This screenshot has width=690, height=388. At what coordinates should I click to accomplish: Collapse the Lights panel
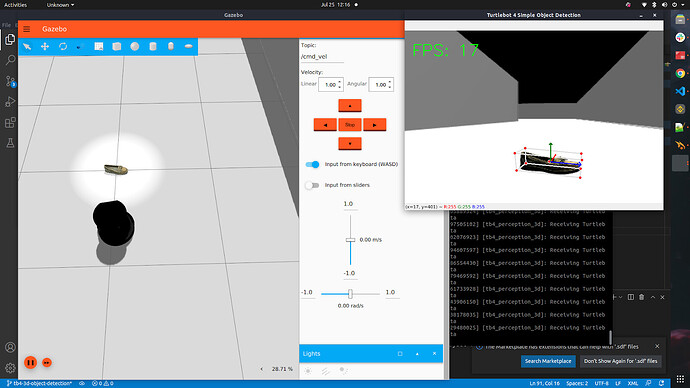click(x=417, y=354)
